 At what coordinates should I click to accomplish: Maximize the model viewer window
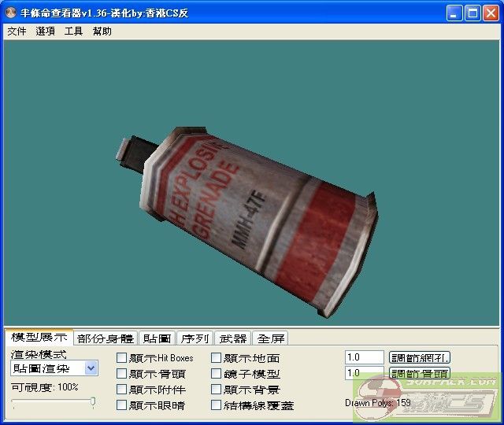click(472, 13)
